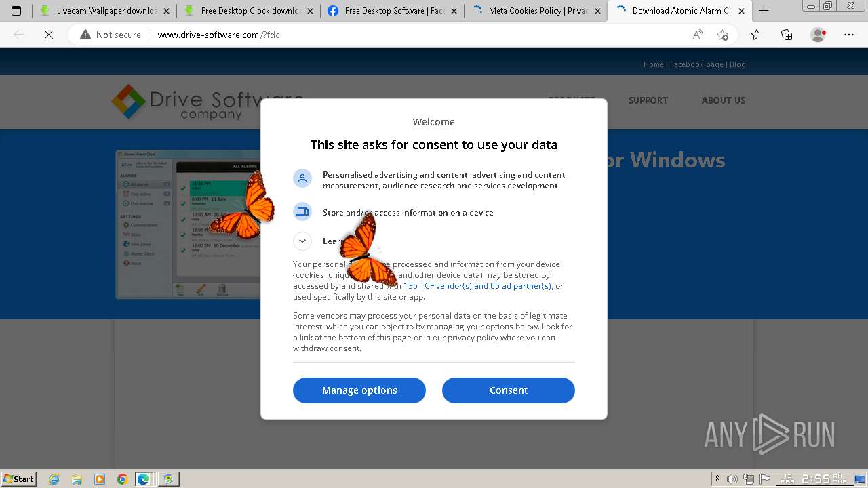Image resolution: width=868 pixels, height=488 pixels.
Task: Open media player taskbar icon
Action: pos(100,479)
